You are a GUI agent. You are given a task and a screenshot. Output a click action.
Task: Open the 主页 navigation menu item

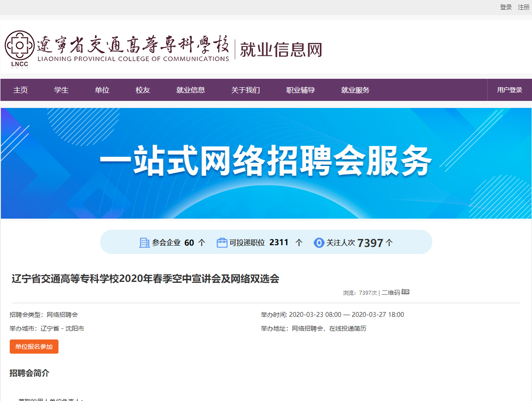point(20,90)
